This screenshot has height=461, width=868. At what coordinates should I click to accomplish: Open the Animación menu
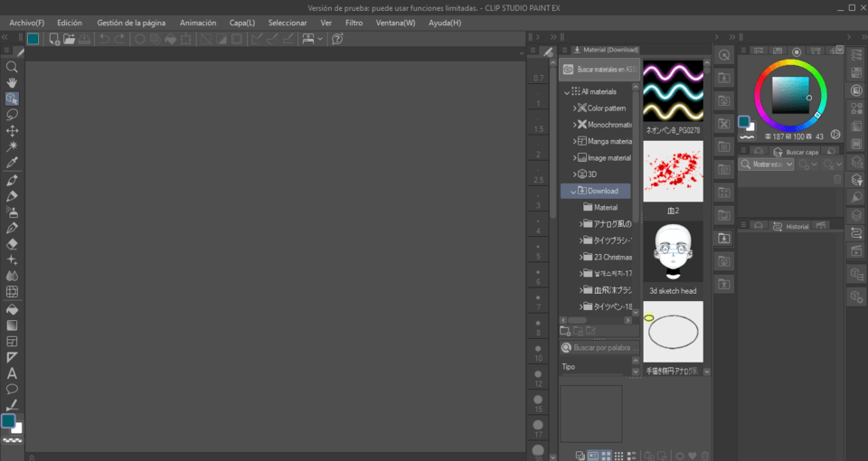(198, 23)
